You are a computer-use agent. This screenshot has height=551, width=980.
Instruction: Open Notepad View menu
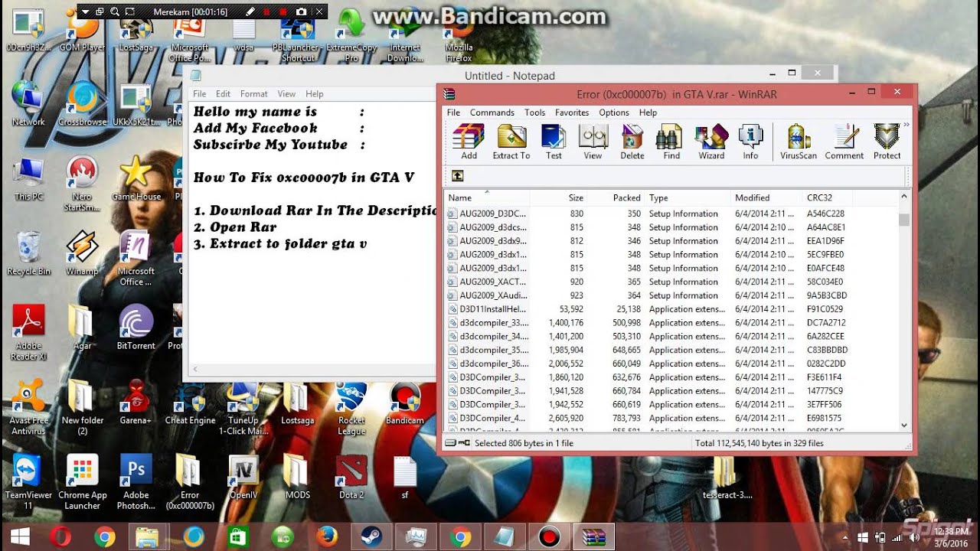click(x=286, y=94)
